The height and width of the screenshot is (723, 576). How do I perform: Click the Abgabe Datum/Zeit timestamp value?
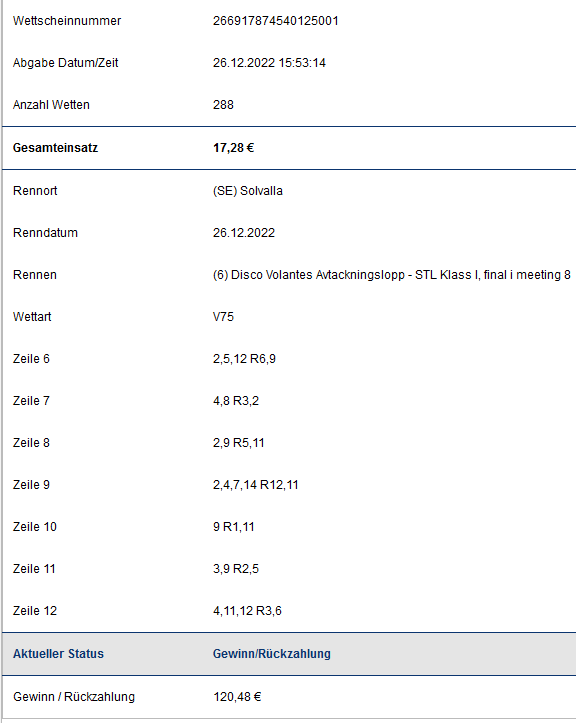(x=269, y=63)
